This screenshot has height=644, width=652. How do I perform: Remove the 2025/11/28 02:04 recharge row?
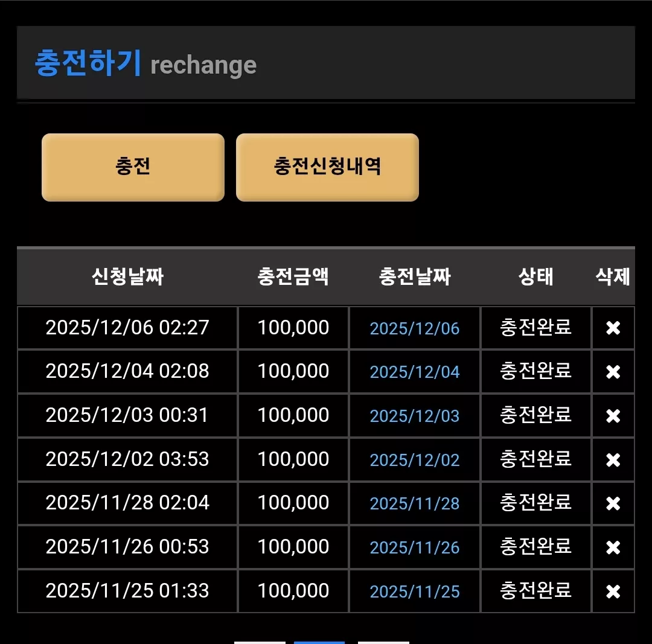coord(613,503)
